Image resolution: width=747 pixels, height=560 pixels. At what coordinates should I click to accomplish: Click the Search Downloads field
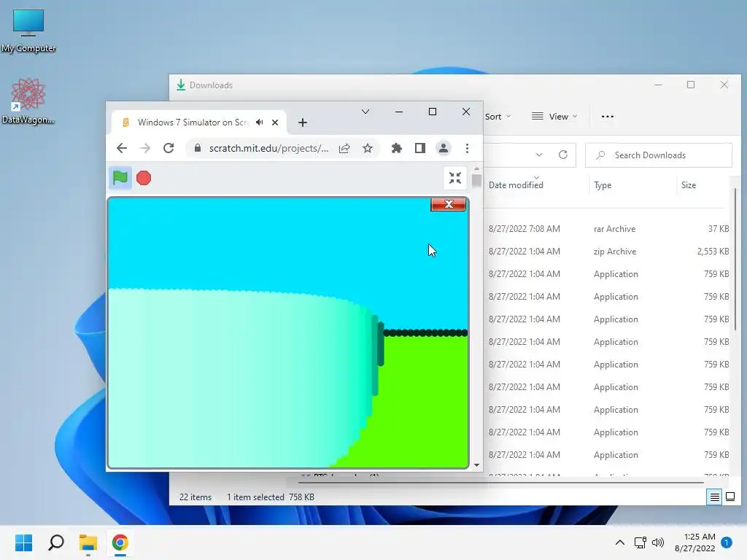click(x=659, y=155)
